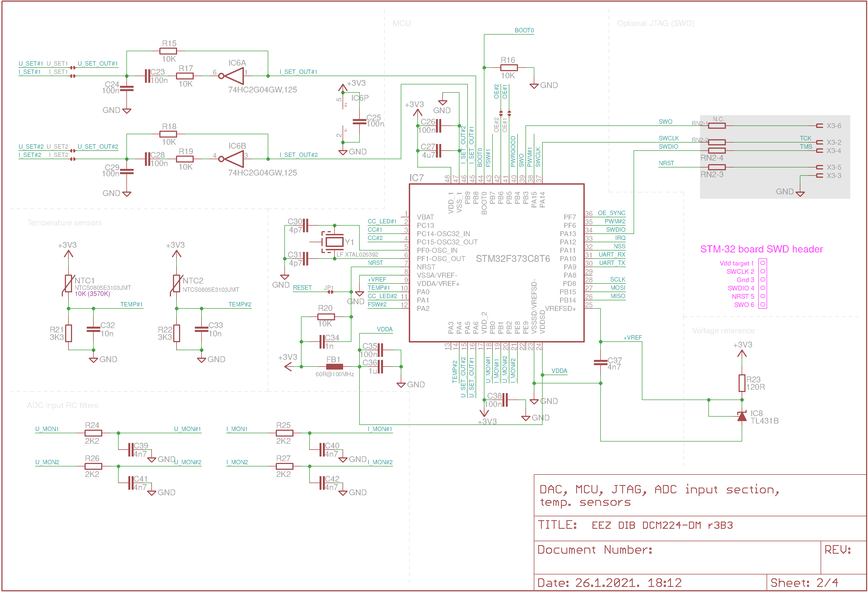Select resistor R16 near BOOT0
This screenshot has height=593, width=868.
509,68
